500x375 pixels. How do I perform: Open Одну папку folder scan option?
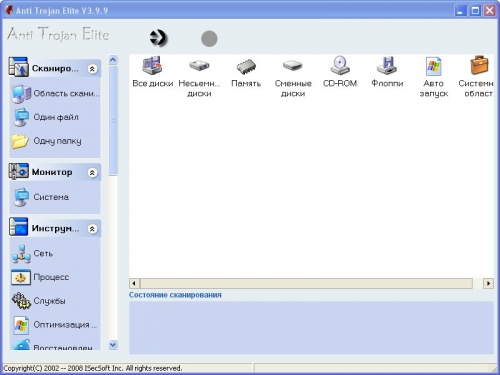[47, 141]
